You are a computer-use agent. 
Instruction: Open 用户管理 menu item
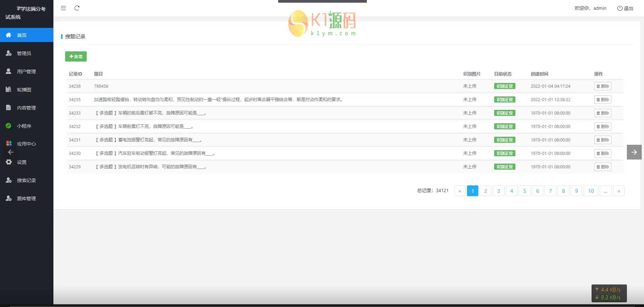(x=27, y=71)
